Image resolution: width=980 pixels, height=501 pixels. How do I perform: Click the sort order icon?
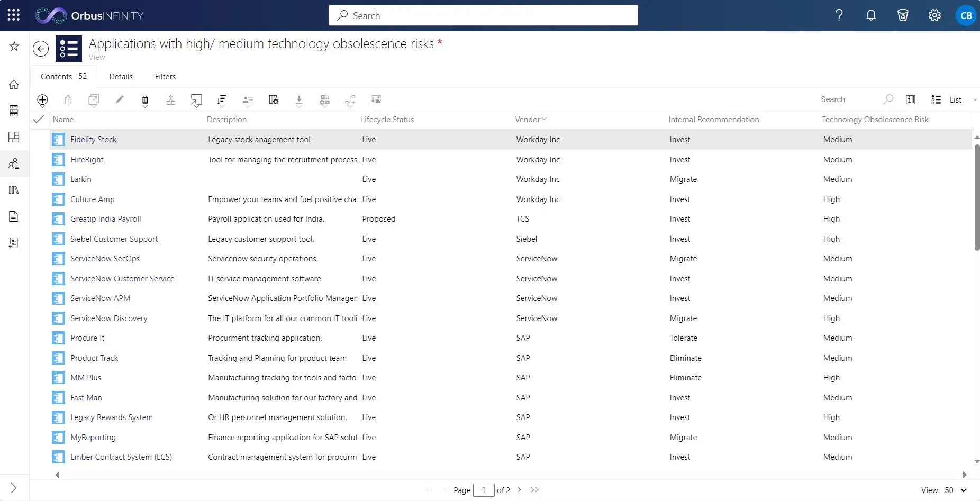[x=222, y=100]
